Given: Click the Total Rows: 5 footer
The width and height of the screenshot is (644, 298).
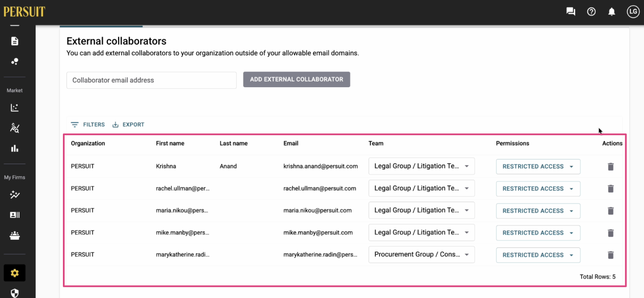Looking at the screenshot, I should [597, 276].
